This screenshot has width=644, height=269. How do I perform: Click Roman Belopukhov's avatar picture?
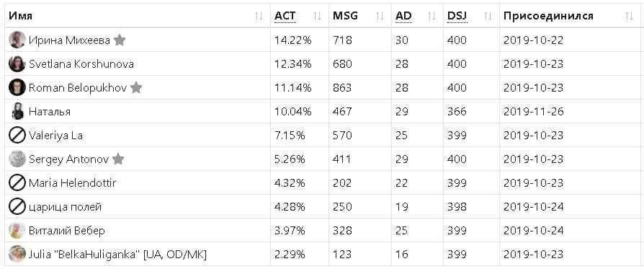point(17,87)
